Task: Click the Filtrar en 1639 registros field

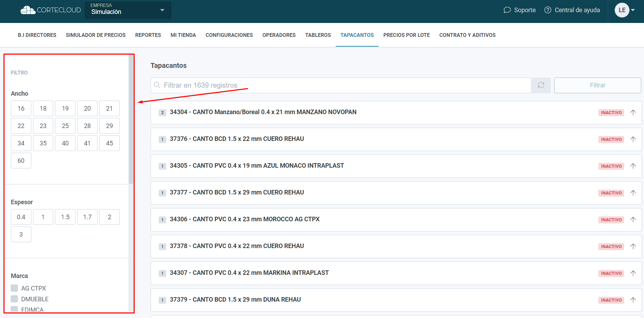Action: 341,85
